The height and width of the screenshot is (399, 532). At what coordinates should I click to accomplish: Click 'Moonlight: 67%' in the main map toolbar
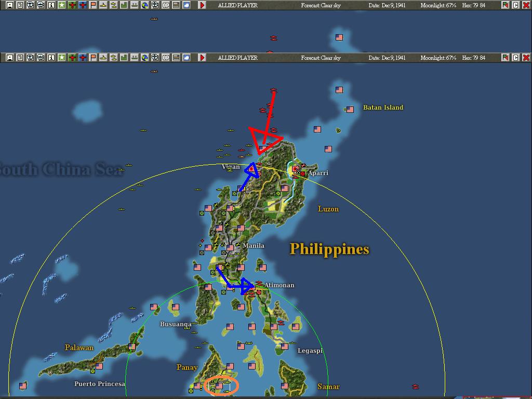(x=438, y=58)
